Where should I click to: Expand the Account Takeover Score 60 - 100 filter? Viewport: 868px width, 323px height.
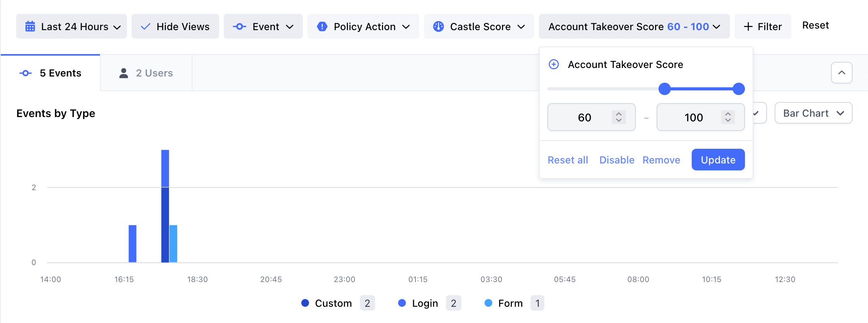[634, 27]
